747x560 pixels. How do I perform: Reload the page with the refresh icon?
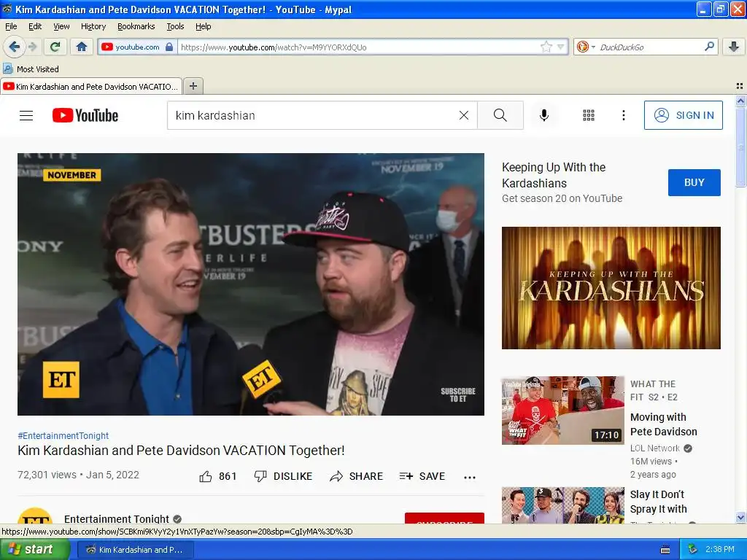click(x=55, y=47)
